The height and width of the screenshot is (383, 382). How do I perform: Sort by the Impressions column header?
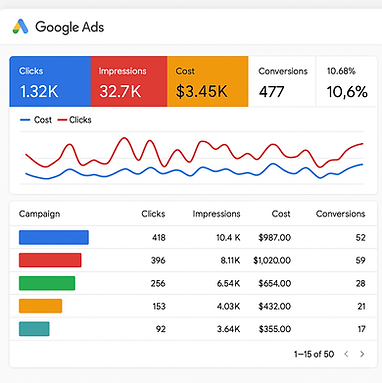click(216, 214)
